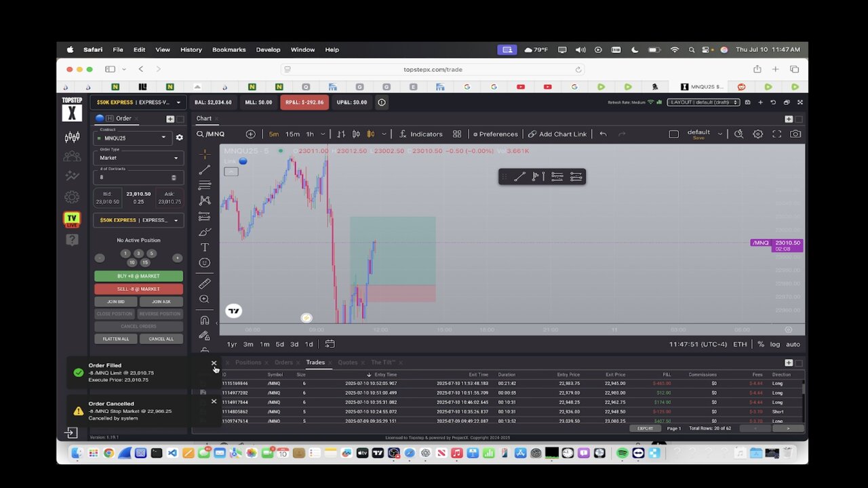Open the trading chart icon in left sidebar
The image size is (868, 488).
point(72,137)
